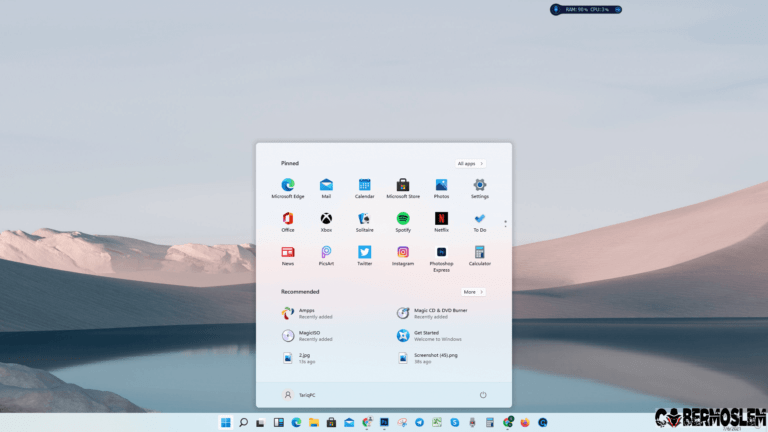This screenshot has height=432, width=768.
Task: Open the pinned Photos app
Action: pos(441,188)
